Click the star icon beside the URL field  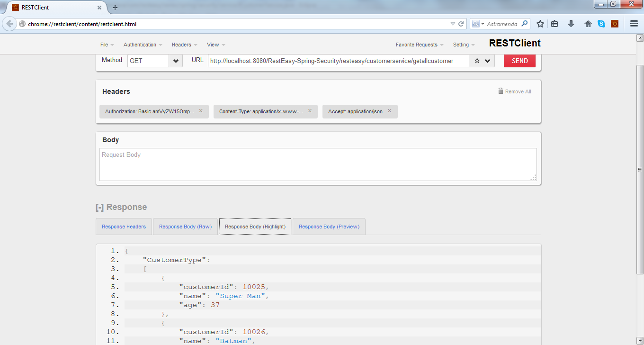[476, 61]
